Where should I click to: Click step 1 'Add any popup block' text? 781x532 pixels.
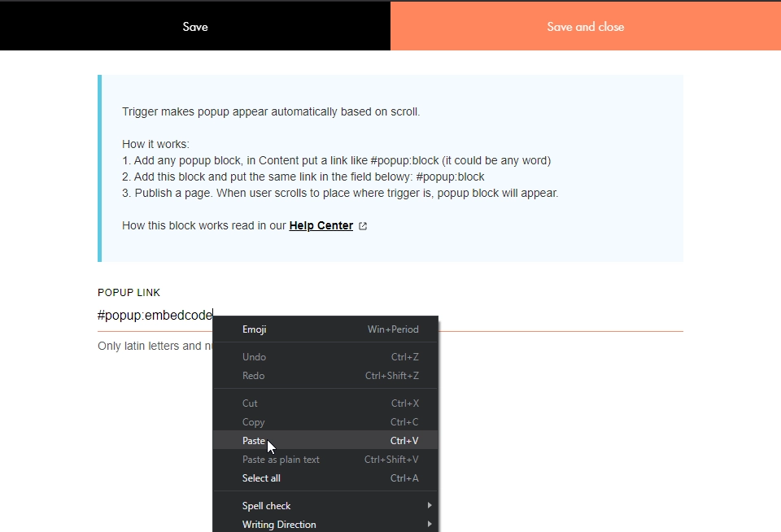[336, 160]
